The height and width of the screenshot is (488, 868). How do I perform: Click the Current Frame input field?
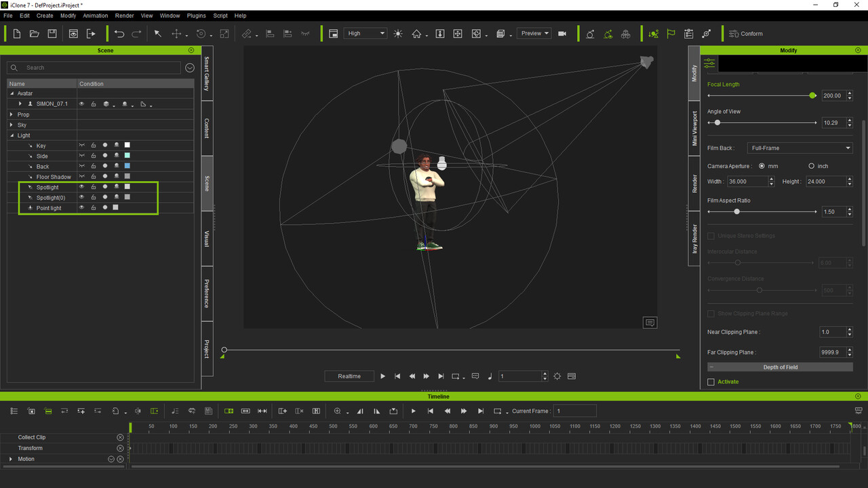(575, 411)
